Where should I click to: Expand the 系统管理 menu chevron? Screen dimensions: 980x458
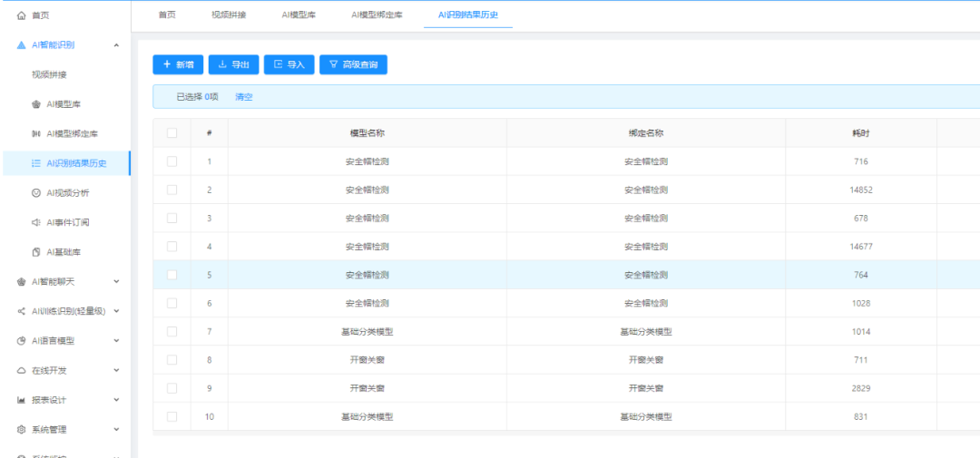pos(116,430)
